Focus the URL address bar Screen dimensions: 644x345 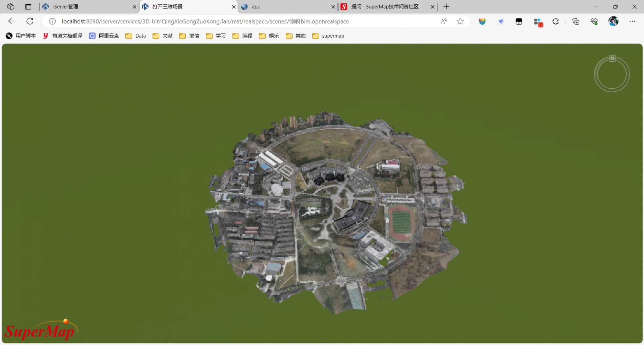[x=237, y=21]
